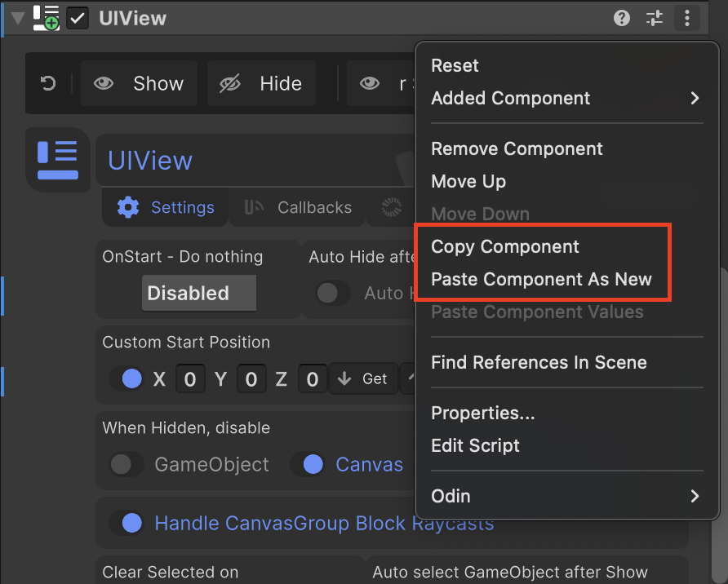728x584 pixels.
Task: Expand the Odin submenu arrow
Action: 695,497
